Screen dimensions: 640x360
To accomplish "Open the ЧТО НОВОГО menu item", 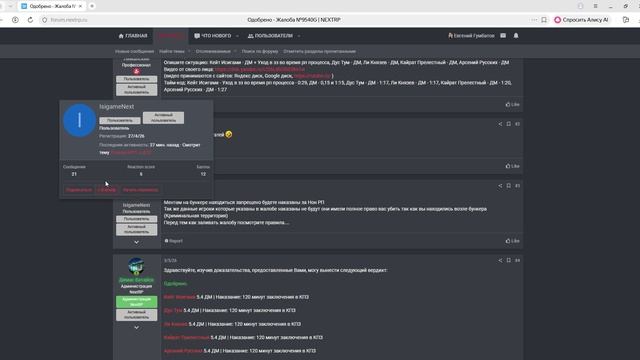I will click(x=213, y=36).
